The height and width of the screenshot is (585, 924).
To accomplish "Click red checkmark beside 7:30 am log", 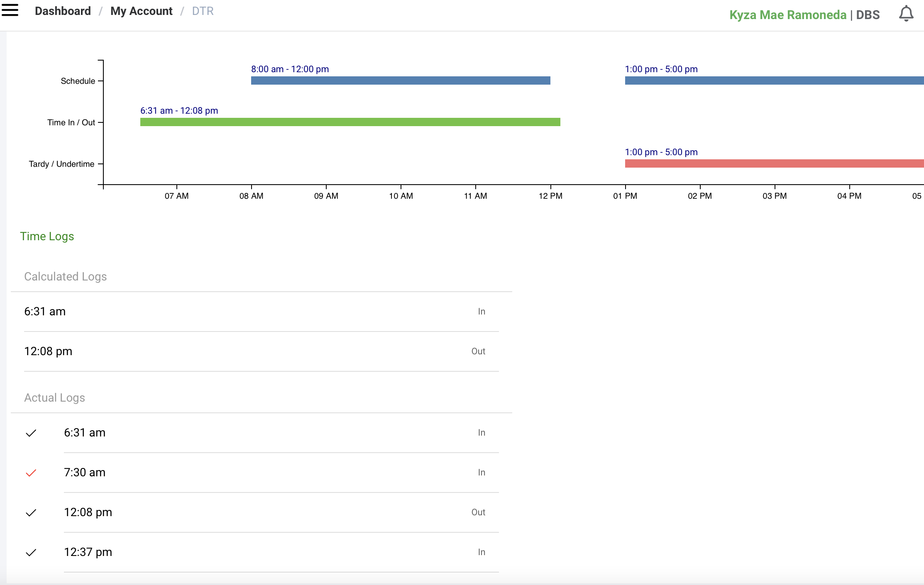I will 31,473.
